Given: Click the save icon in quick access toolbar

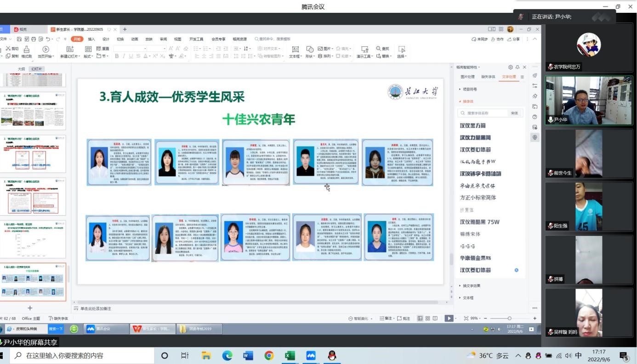Looking at the screenshot, I should tap(19, 39).
